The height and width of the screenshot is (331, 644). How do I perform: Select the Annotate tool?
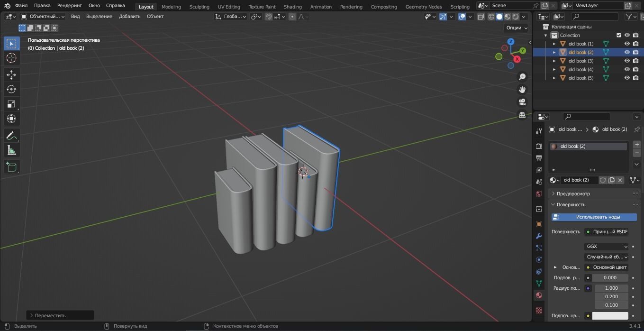point(11,136)
